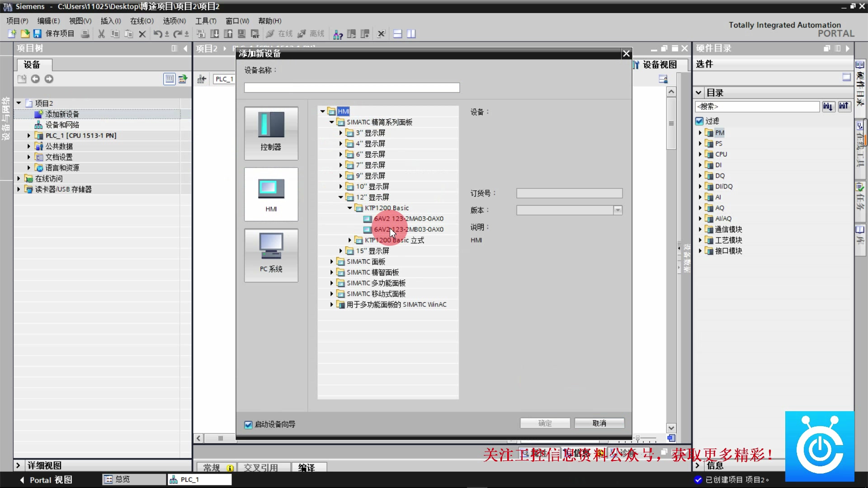Click catalog search upward icon
This screenshot has width=868, height=488.
(x=844, y=106)
